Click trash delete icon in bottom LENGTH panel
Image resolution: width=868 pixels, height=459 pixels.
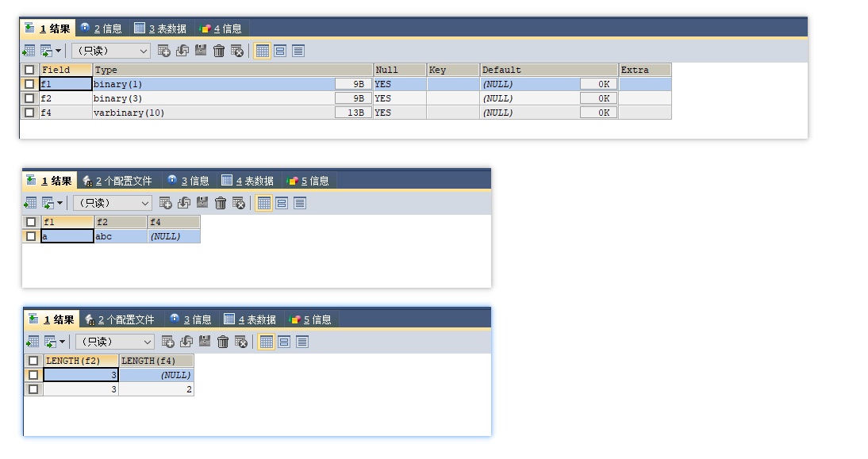(x=222, y=342)
